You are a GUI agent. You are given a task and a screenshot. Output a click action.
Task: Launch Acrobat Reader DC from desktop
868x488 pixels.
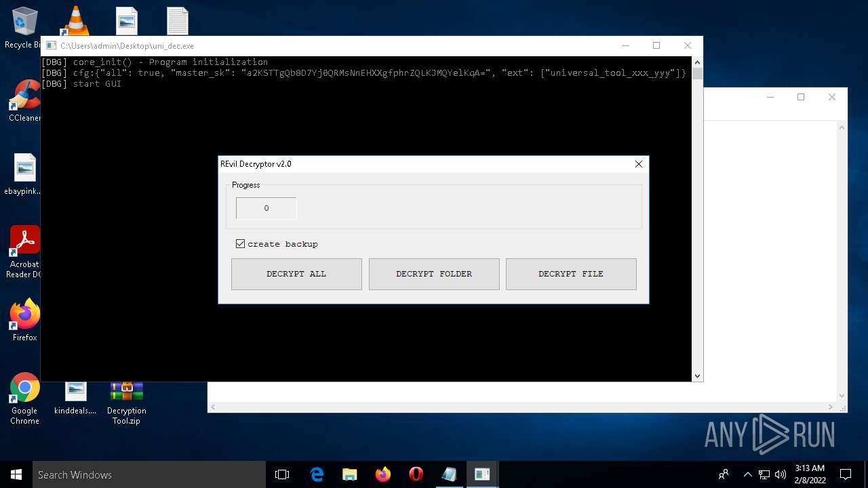click(24, 252)
